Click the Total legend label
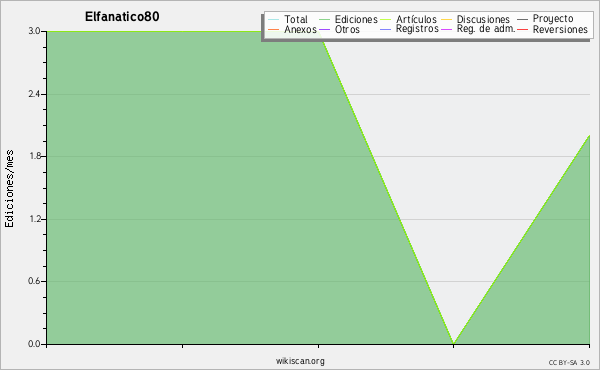This screenshot has height=370, width=600. (x=296, y=19)
